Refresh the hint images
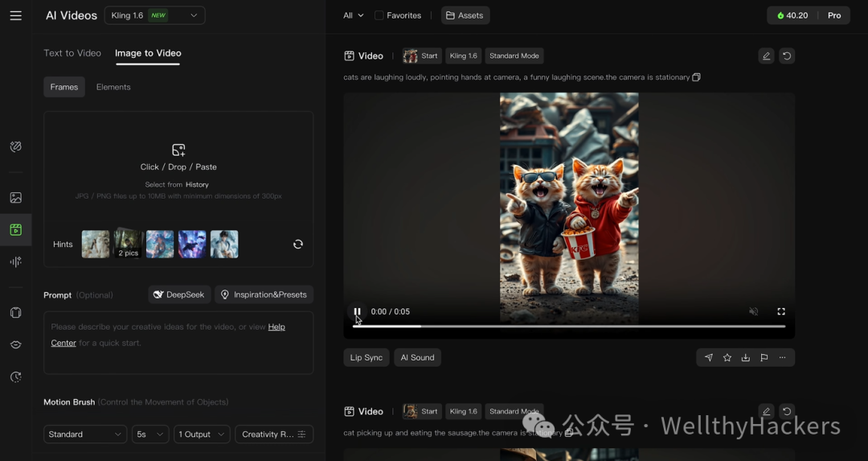This screenshot has height=461, width=868. 298,245
